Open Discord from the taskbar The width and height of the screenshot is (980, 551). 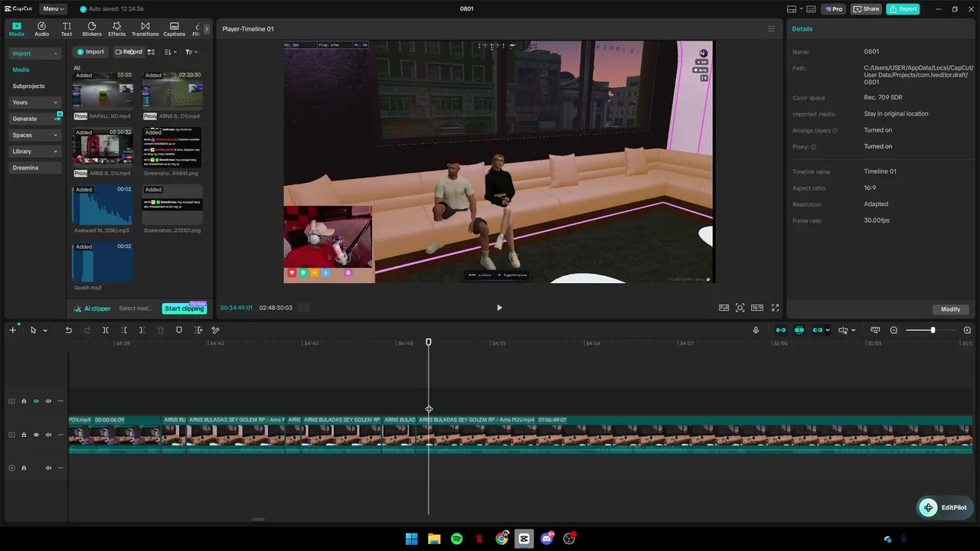(547, 539)
